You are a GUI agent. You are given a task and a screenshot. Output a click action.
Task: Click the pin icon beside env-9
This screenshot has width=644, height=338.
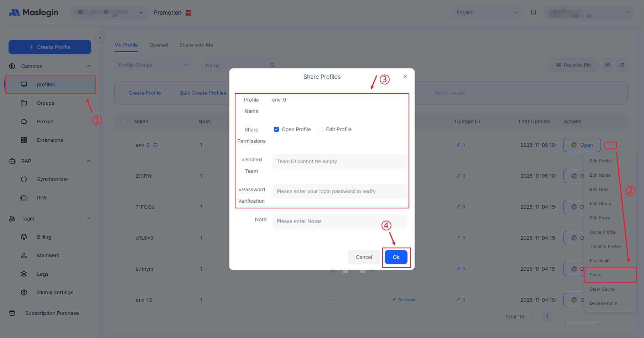point(155,145)
